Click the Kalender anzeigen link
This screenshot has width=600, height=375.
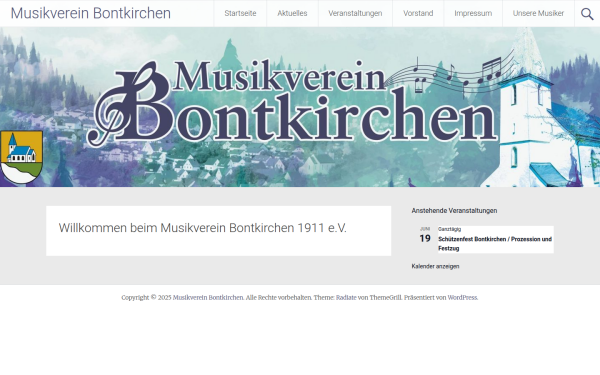pyautogui.click(x=435, y=266)
